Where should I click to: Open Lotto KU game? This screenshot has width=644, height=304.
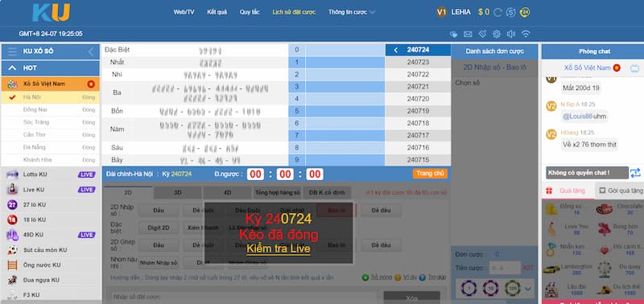click(51, 175)
